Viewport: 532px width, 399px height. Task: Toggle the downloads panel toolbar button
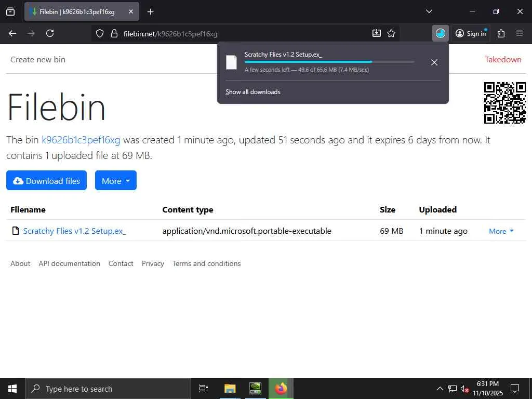(441, 33)
